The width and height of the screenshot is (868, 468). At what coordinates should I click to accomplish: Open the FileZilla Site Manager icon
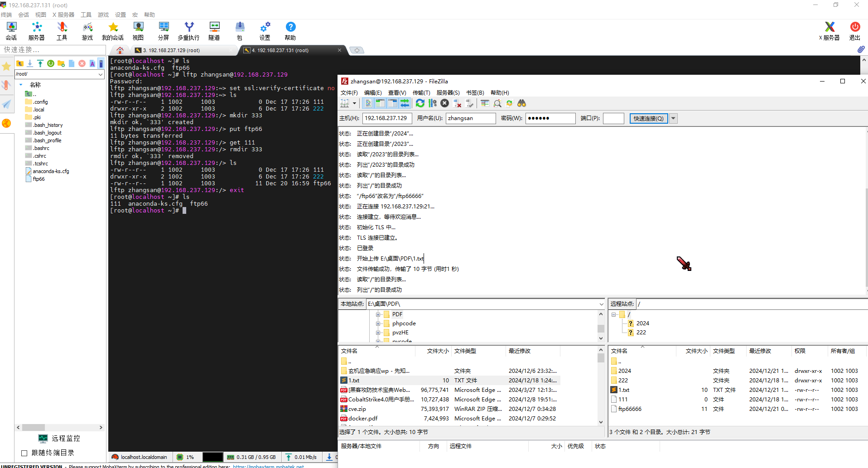click(345, 103)
